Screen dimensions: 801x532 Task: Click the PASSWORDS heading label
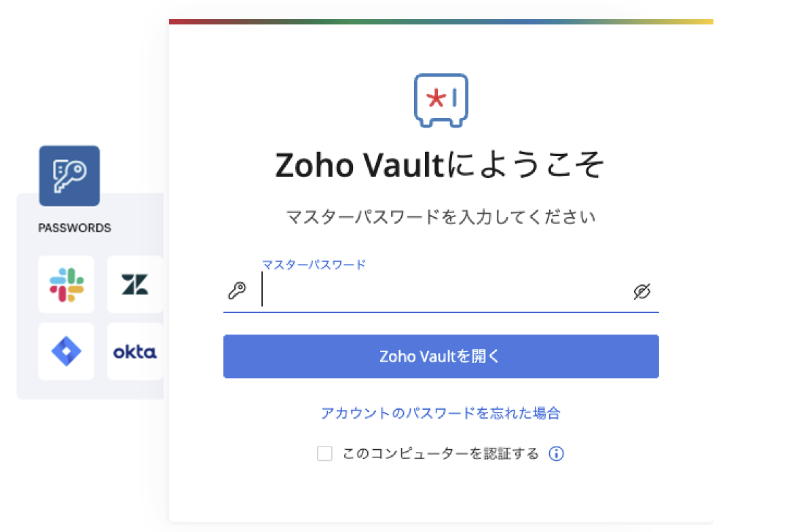75,228
